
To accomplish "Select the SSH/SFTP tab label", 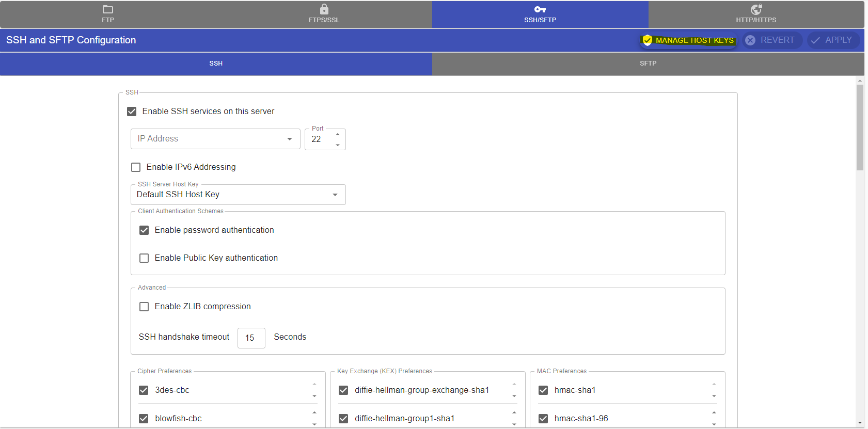I will (x=540, y=20).
